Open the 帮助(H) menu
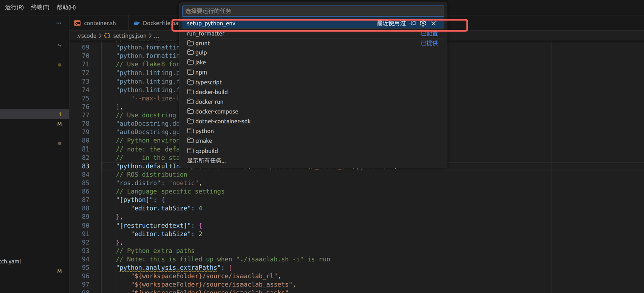 (x=66, y=7)
